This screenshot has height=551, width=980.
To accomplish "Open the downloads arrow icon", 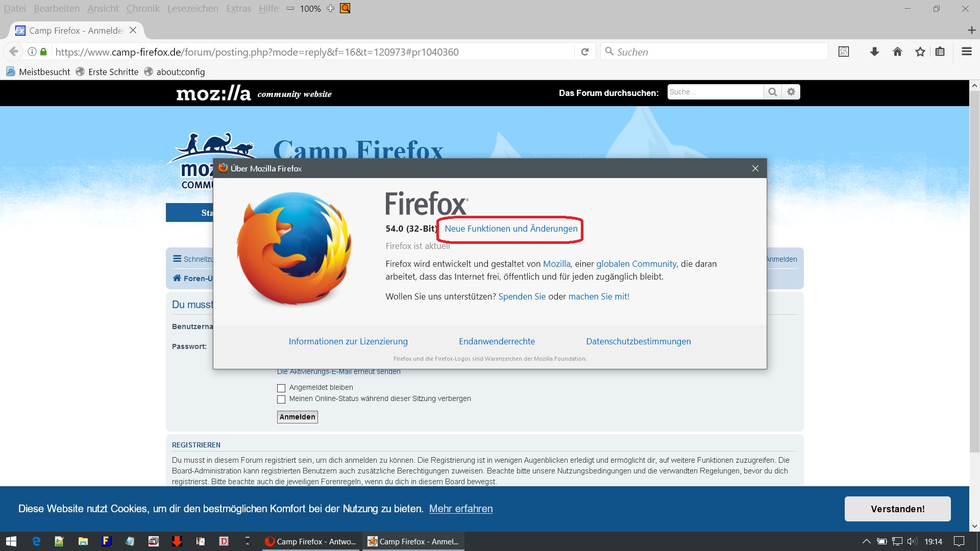I will click(874, 52).
